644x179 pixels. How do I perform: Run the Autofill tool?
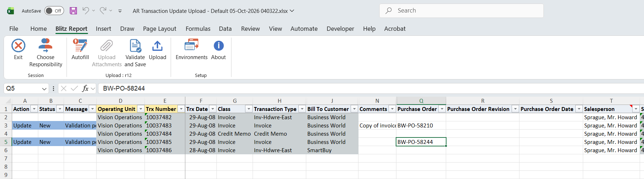(80, 49)
